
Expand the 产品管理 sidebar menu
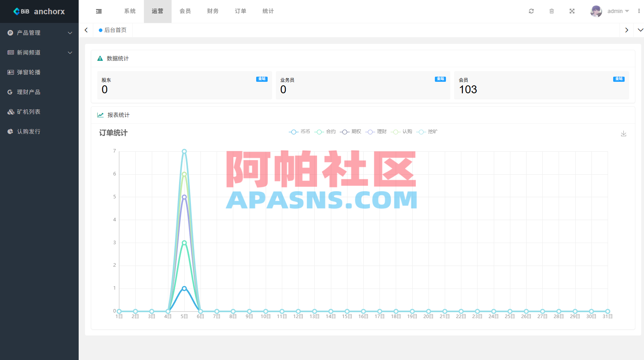pyautogui.click(x=39, y=33)
